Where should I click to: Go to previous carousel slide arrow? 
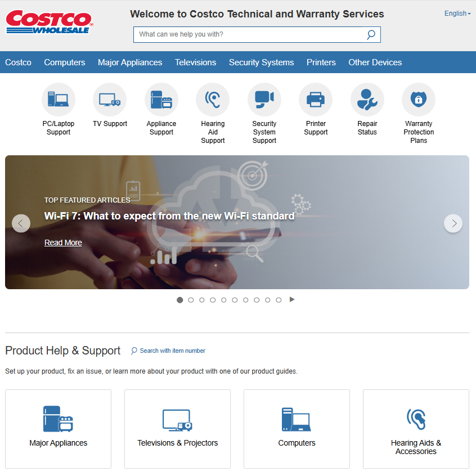(x=21, y=223)
